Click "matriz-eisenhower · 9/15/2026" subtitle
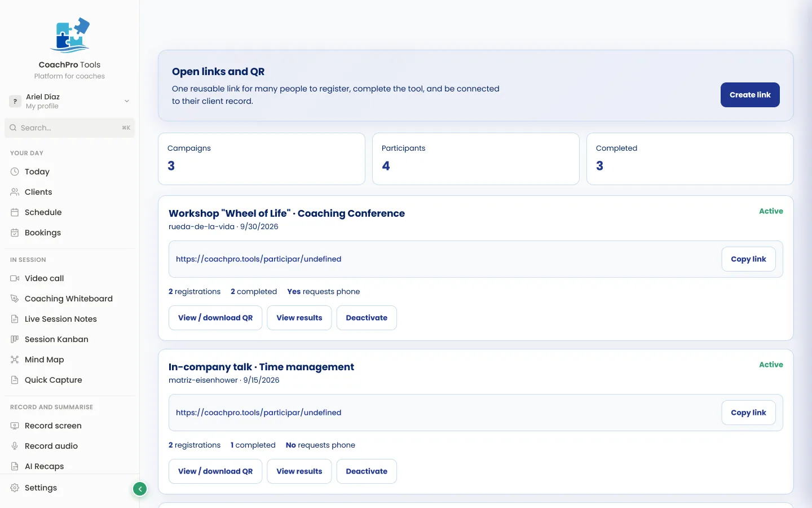The width and height of the screenshot is (812, 508). click(x=224, y=380)
